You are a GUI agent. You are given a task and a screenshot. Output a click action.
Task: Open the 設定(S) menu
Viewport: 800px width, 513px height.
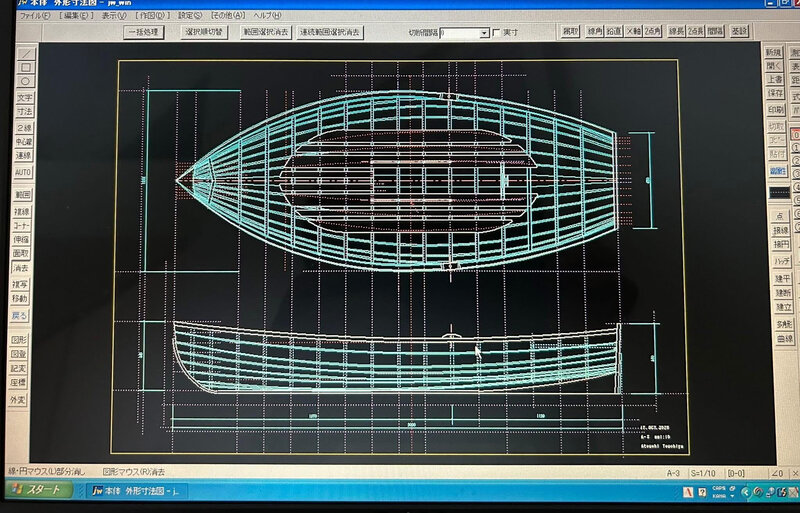[190, 15]
